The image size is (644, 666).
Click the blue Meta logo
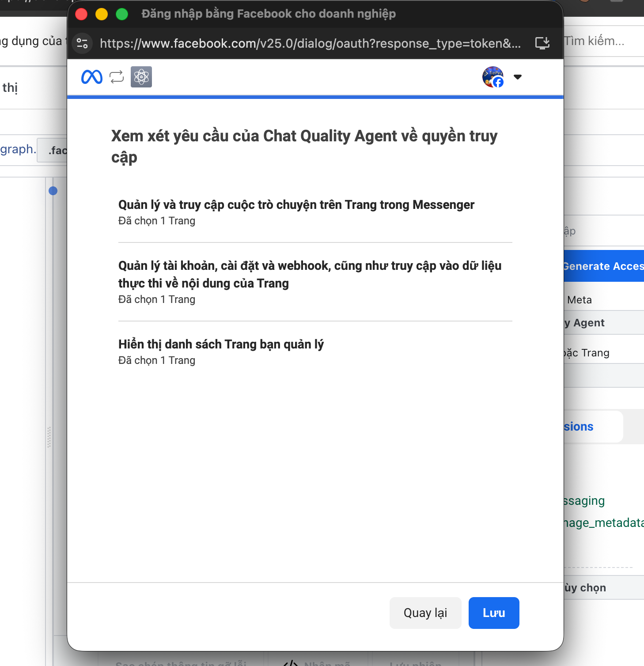pyautogui.click(x=91, y=77)
